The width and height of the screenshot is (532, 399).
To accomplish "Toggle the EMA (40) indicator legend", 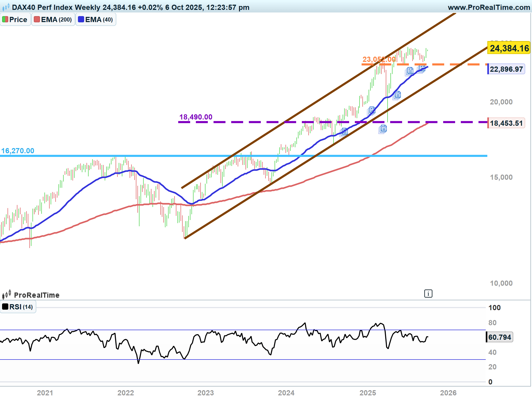I will point(99,20).
